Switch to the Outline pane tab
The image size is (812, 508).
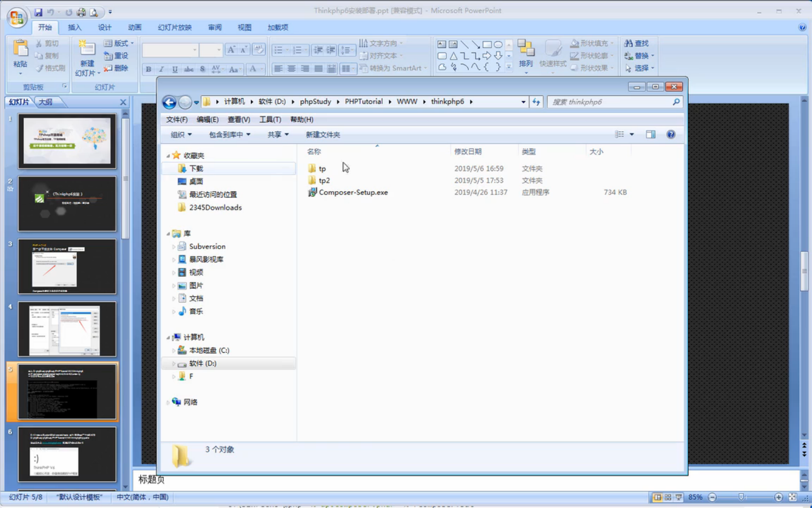click(46, 102)
